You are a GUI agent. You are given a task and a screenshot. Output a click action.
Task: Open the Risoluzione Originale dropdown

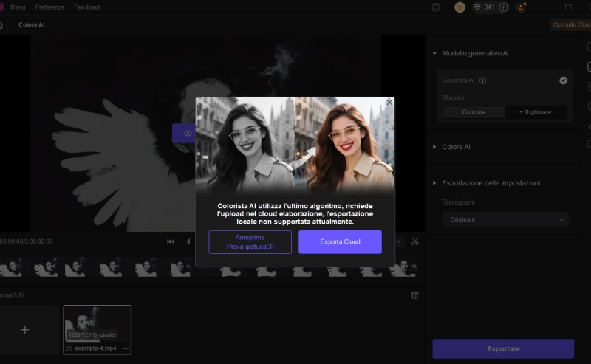[505, 219]
